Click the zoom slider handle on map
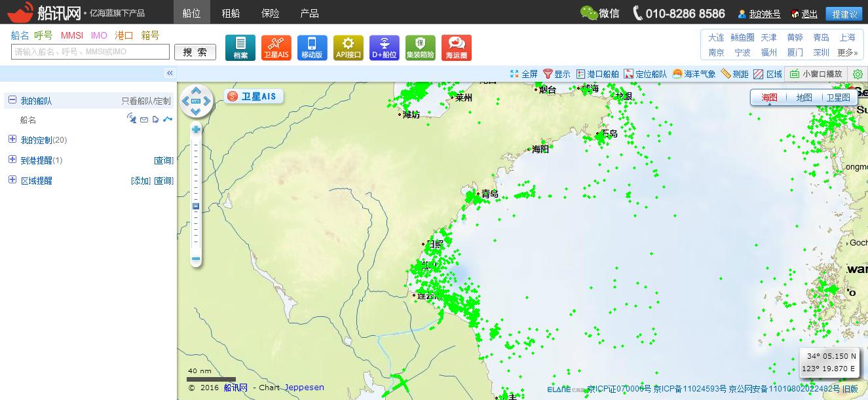The height and width of the screenshot is (400, 868). (195, 206)
